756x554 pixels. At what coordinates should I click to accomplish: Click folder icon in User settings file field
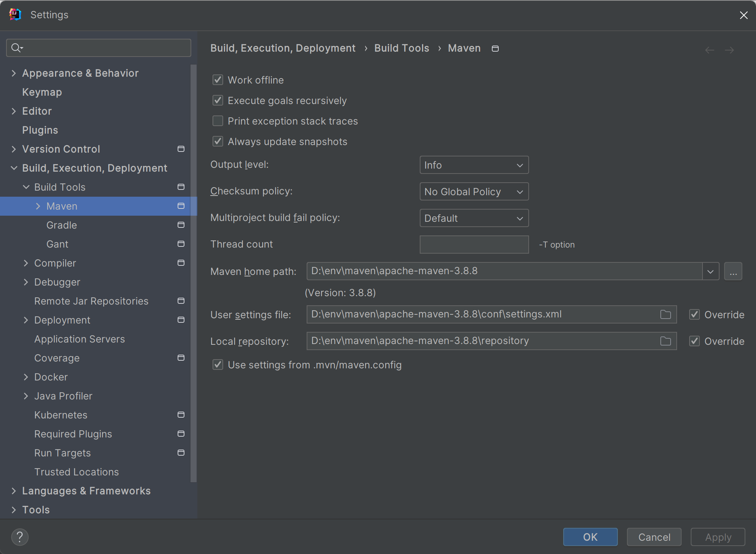pyautogui.click(x=665, y=314)
